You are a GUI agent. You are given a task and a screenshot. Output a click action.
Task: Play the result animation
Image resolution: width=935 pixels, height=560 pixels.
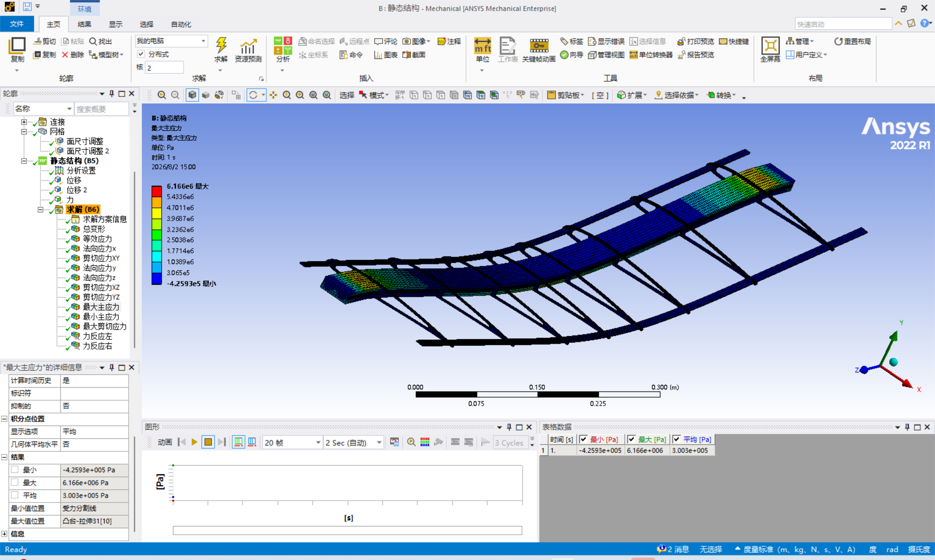point(194,442)
